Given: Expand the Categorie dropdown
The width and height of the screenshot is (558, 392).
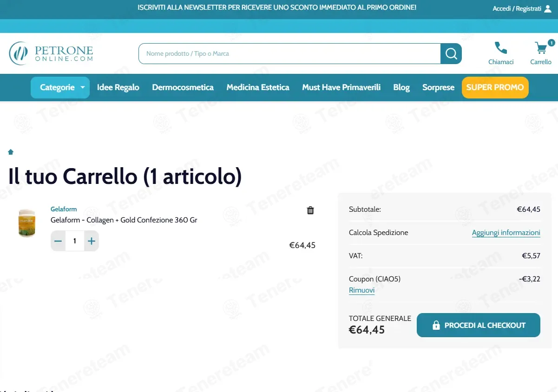Looking at the screenshot, I should (60, 87).
